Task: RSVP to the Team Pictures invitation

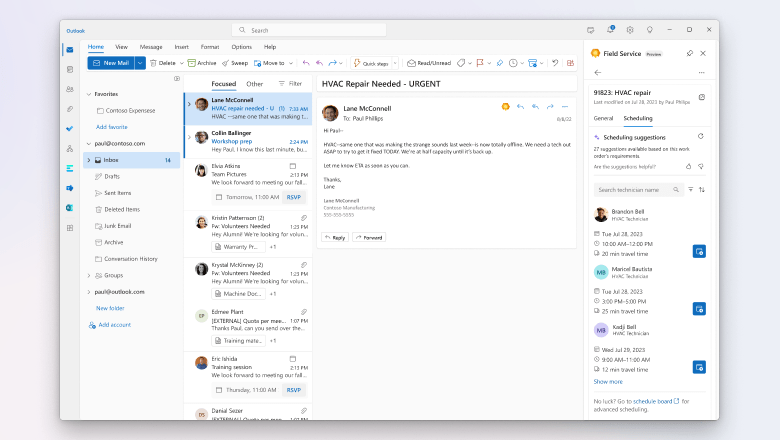Action: (294, 197)
